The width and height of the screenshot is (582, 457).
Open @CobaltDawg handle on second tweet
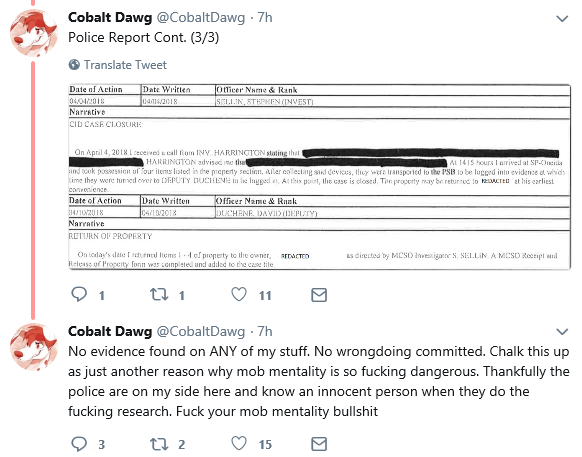coord(200,331)
